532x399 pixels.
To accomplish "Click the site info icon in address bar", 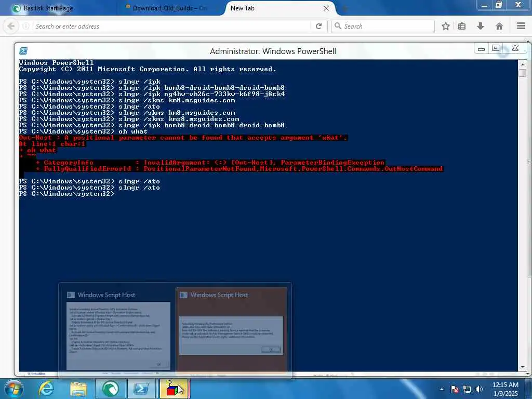I will [x=26, y=26].
